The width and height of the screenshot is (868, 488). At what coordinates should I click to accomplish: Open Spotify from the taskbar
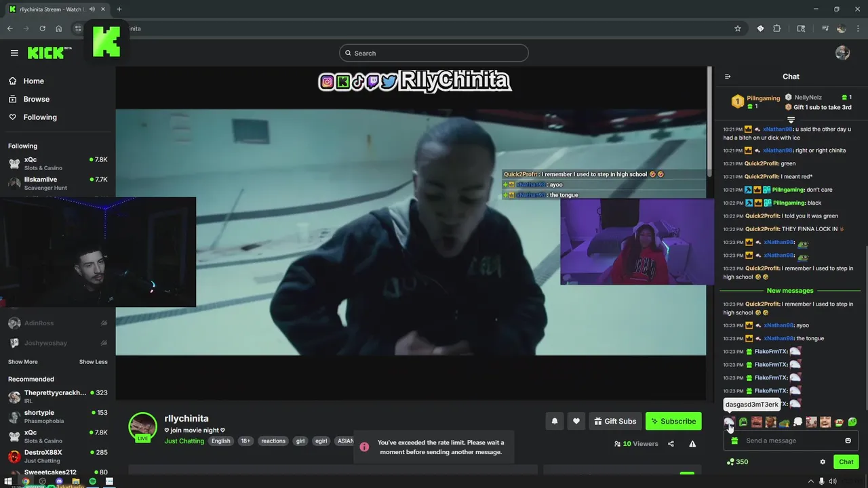(x=93, y=482)
